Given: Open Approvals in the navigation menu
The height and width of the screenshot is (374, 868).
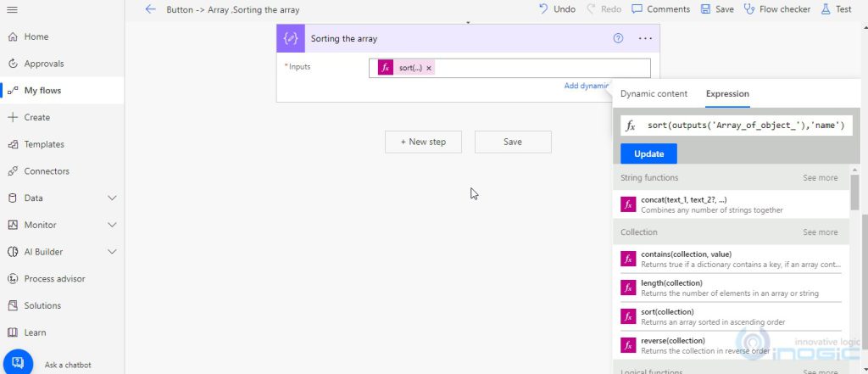Looking at the screenshot, I should tap(62, 64).
